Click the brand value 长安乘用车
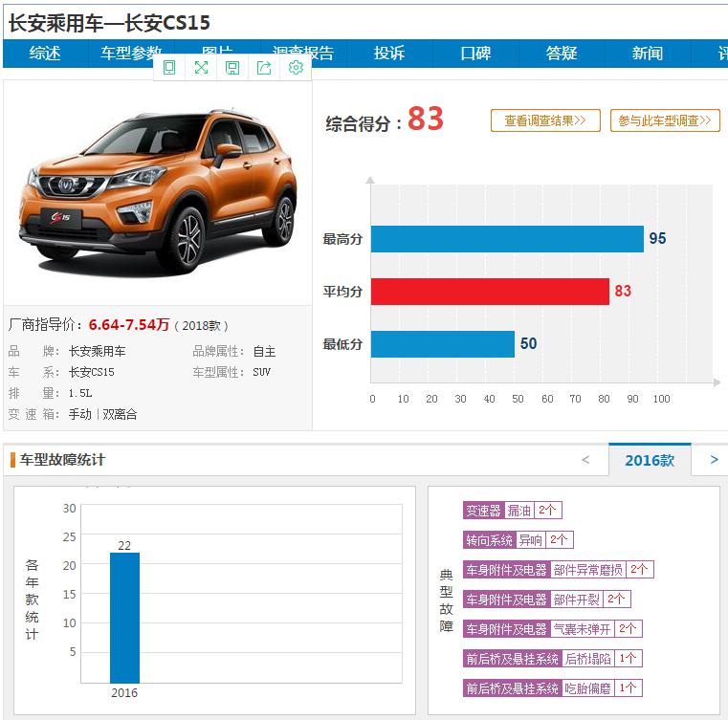The width and height of the screenshot is (728, 720). point(97,352)
